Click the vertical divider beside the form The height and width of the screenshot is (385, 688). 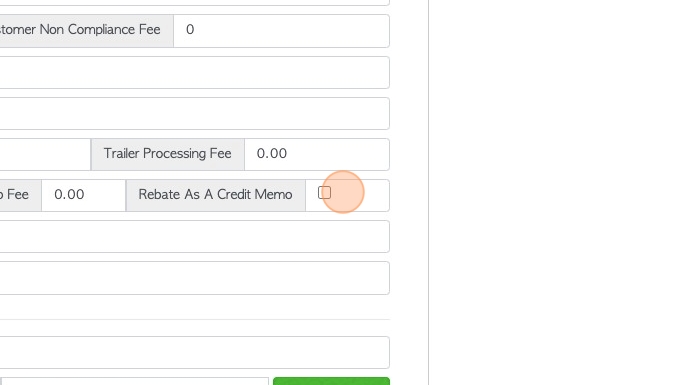coord(429,192)
